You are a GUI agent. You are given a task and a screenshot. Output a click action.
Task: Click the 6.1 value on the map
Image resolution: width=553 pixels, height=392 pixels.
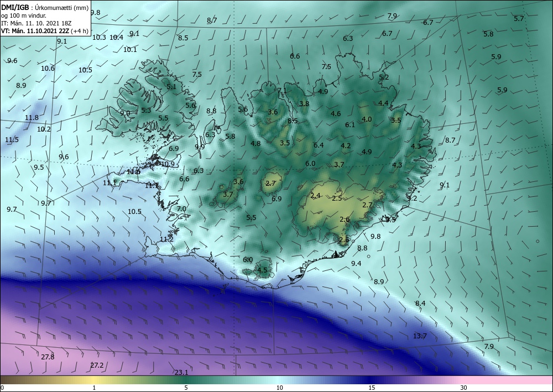pyautogui.click(x=350, y=125)
